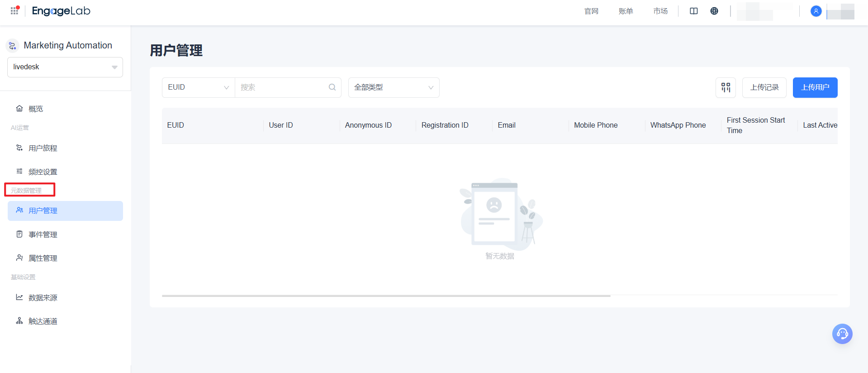Image resolution: width=868 pixels, height=373 pixels.
Task: Open the 市场 link
Action: (660, 11)
